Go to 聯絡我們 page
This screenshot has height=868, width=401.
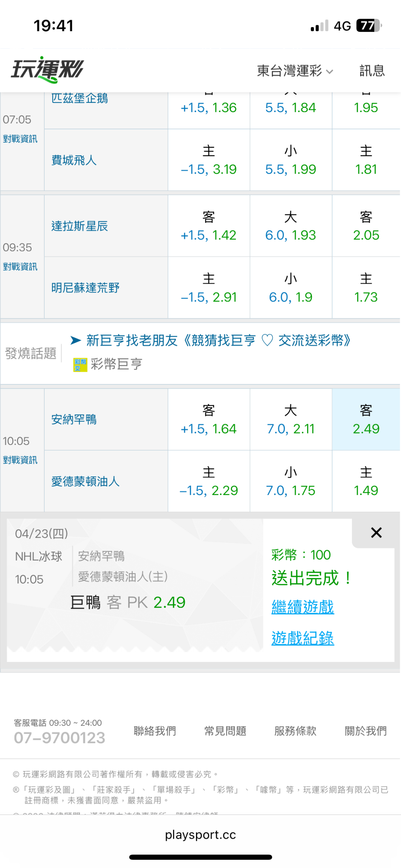(155, 731)
